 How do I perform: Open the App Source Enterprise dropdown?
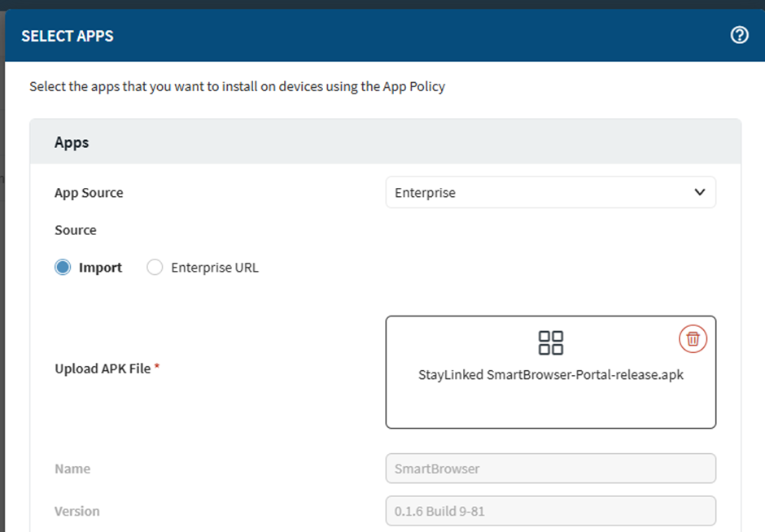(x=551, y=193)
